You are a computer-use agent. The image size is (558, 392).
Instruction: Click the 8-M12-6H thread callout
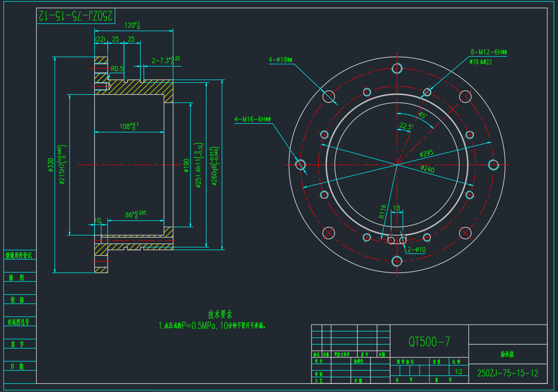(488, 52)
